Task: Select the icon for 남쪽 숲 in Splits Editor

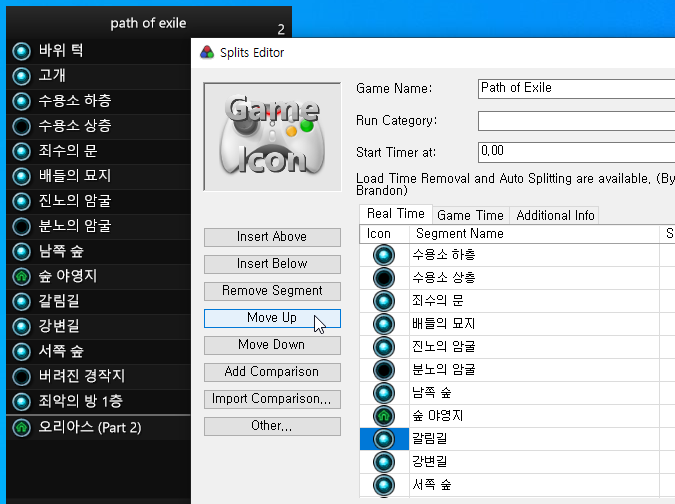Action: pos(384,393)
